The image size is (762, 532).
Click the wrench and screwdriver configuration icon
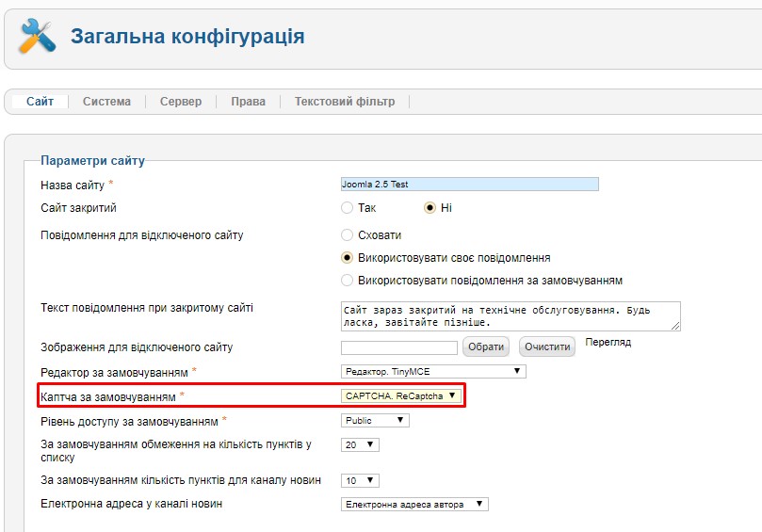tap(38, 36)
